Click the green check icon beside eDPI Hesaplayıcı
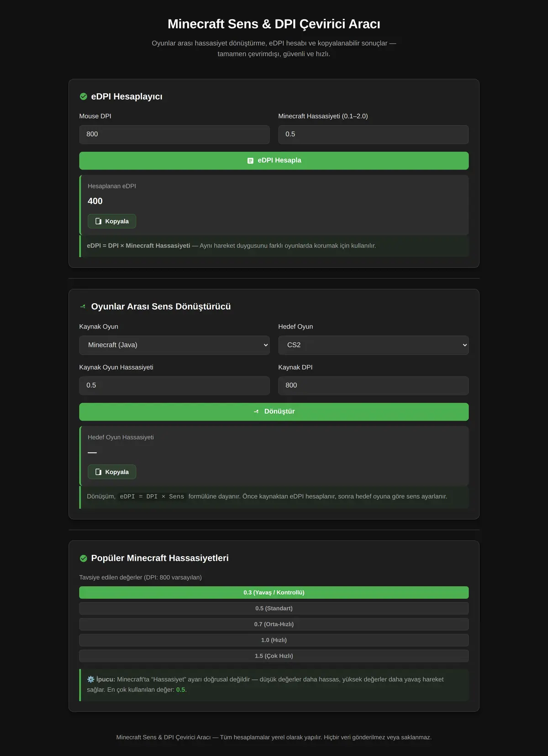Screen dimensions: 548x756 (84, 96)
